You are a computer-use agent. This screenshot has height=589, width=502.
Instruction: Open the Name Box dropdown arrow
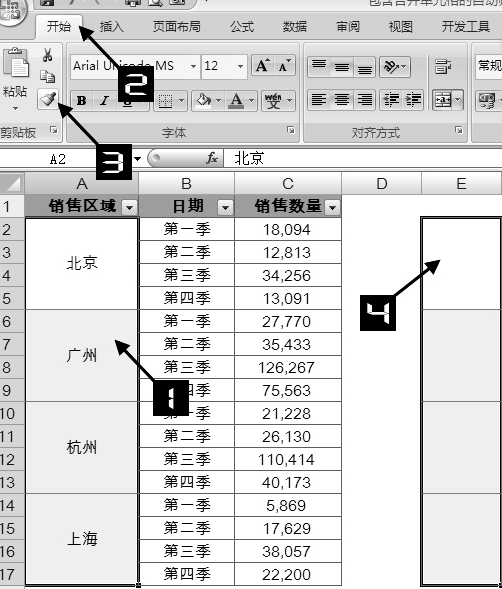pyautogui.click(x=138, y=159)
